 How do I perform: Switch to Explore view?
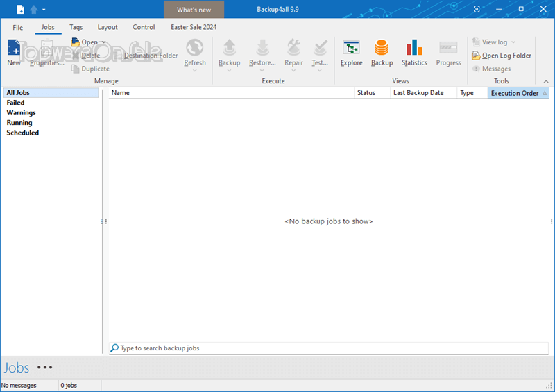tap(352, 53)
